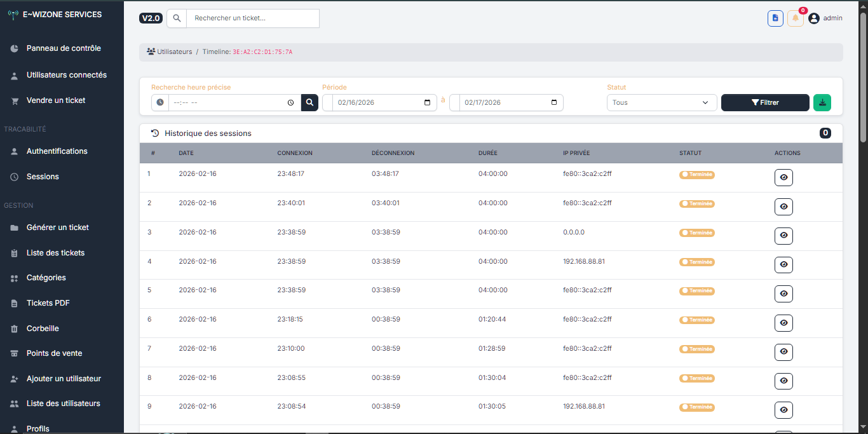868x434 pixels.
Task: Click the green export download icon
Action: (x=822, y=102)
